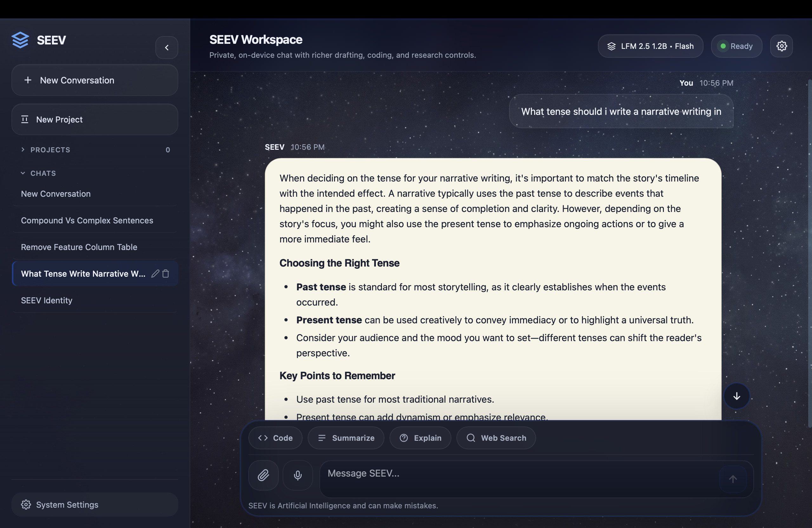Image resolution: width=812 pixels, height=528 pixels.
Task: Select the Code quick action
Action: 275,438
